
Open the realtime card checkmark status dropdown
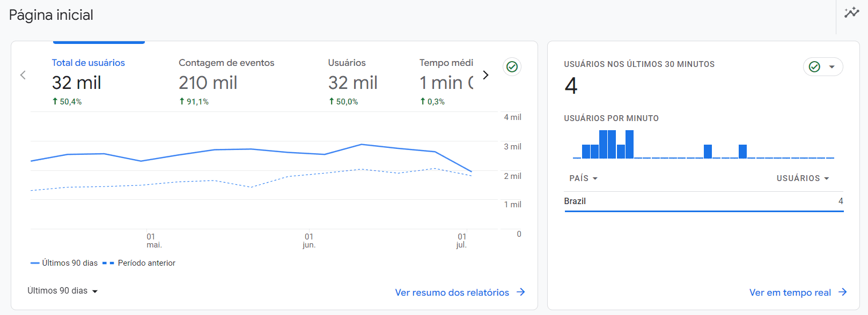pyautogui.click(x=823, y=66)
